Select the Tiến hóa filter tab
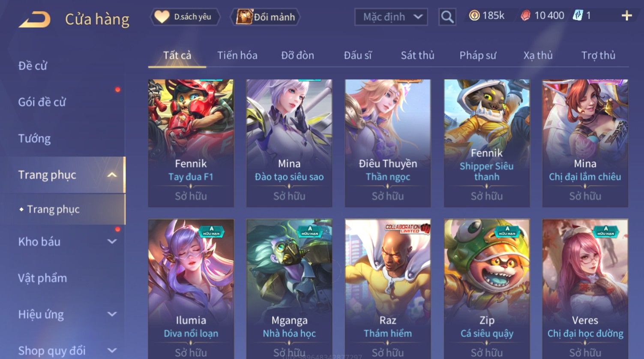The image size is (644, 359). click(237, 55)
